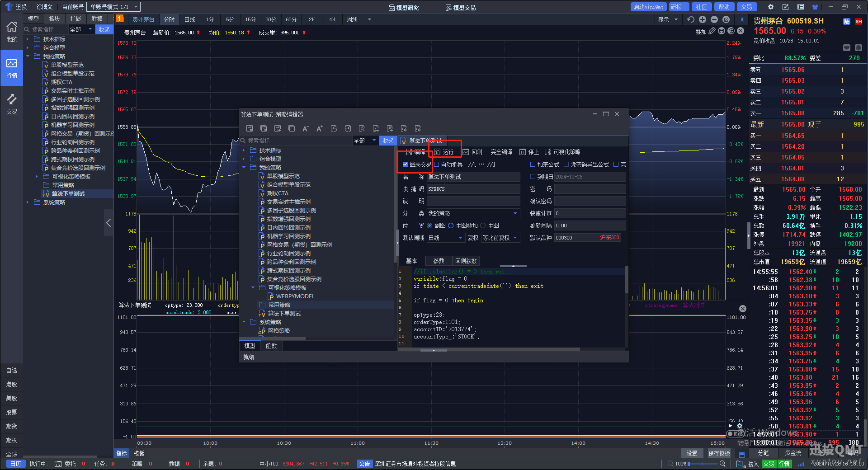868x470 pixels.
Task: Open the 全部 filter dropdown in editor
Action: 365,141
